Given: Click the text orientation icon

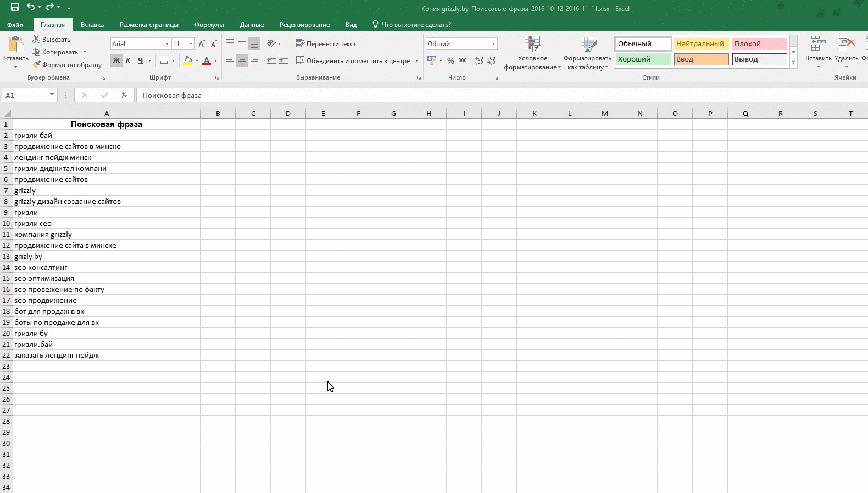Looking at the screenshot, I should (x=271, y=43).
